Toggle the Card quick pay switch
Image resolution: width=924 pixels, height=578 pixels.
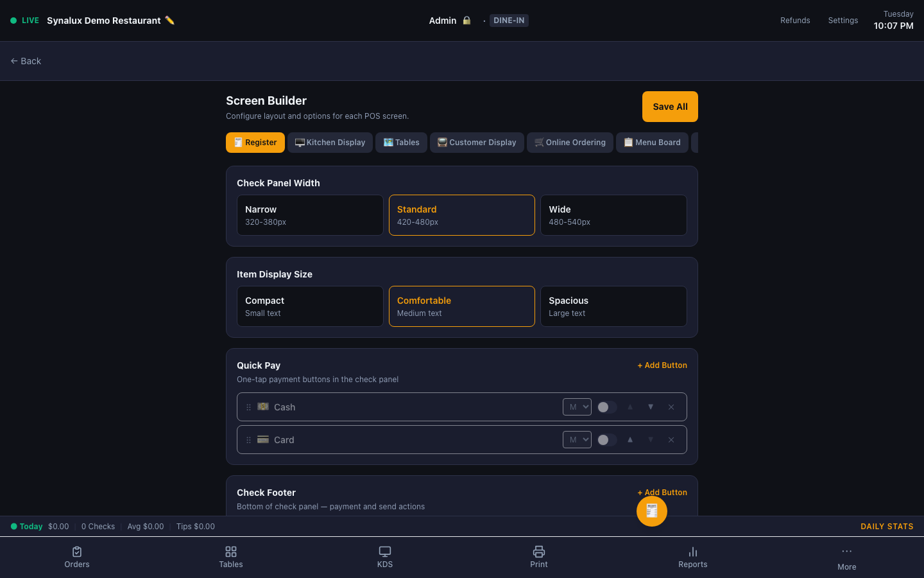pos(607,440)
